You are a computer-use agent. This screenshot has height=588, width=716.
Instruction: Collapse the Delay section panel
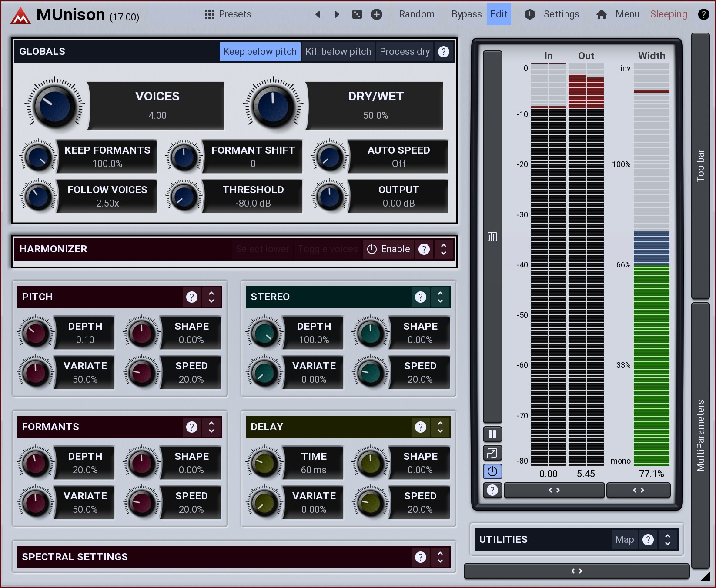click(x=440, y=427)
